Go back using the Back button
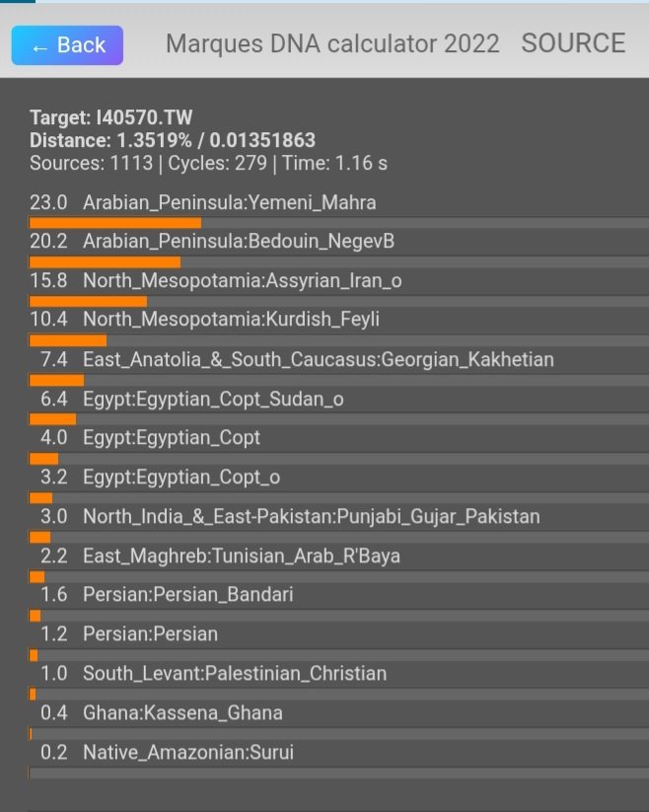649x812 pixels. [x=67, y=45]
